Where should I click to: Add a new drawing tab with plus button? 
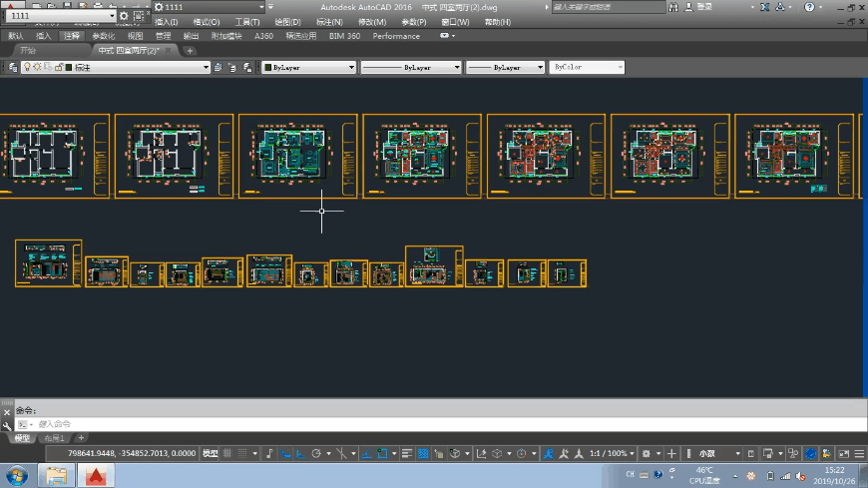coord(190,51)
